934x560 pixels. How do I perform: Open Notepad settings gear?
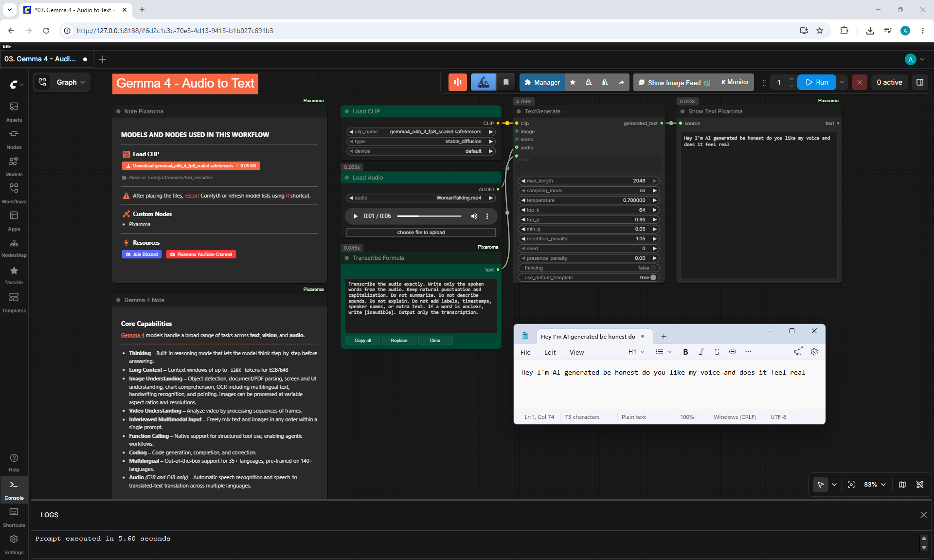814,352
